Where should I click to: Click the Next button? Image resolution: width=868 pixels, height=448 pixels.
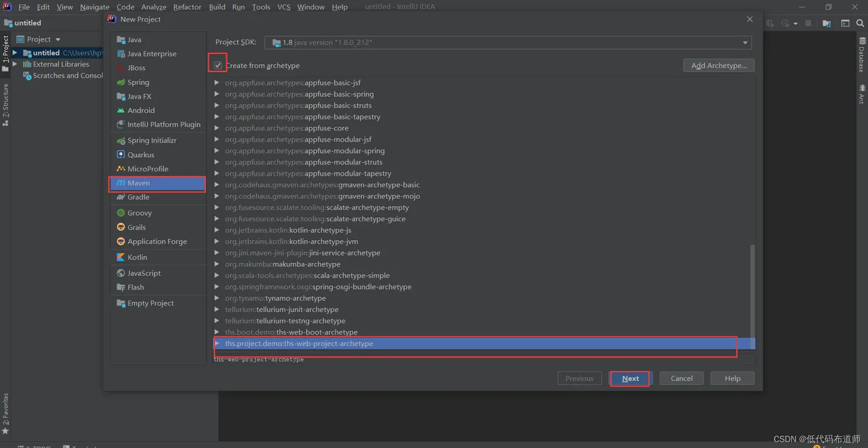(x=630, y=379)
